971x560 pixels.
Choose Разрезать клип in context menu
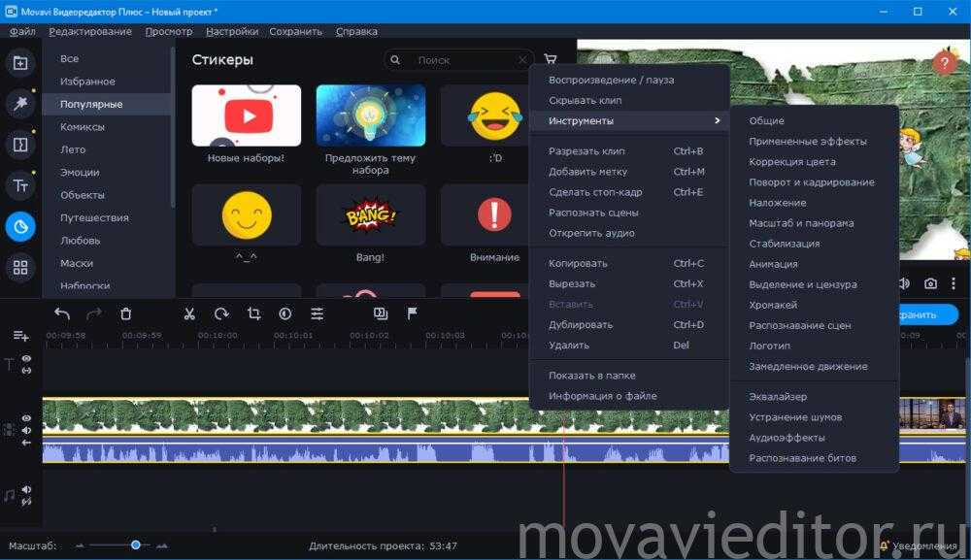(586, 151)
